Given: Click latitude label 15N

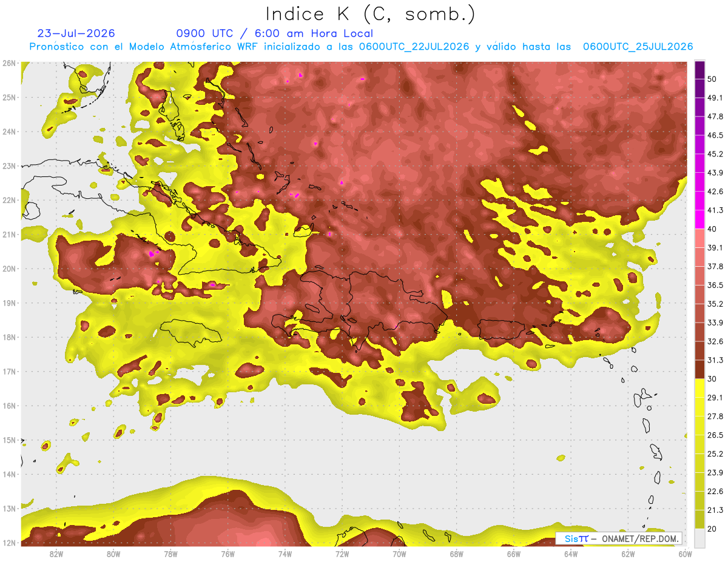Looking at the screenshot, I should (9, 440).
